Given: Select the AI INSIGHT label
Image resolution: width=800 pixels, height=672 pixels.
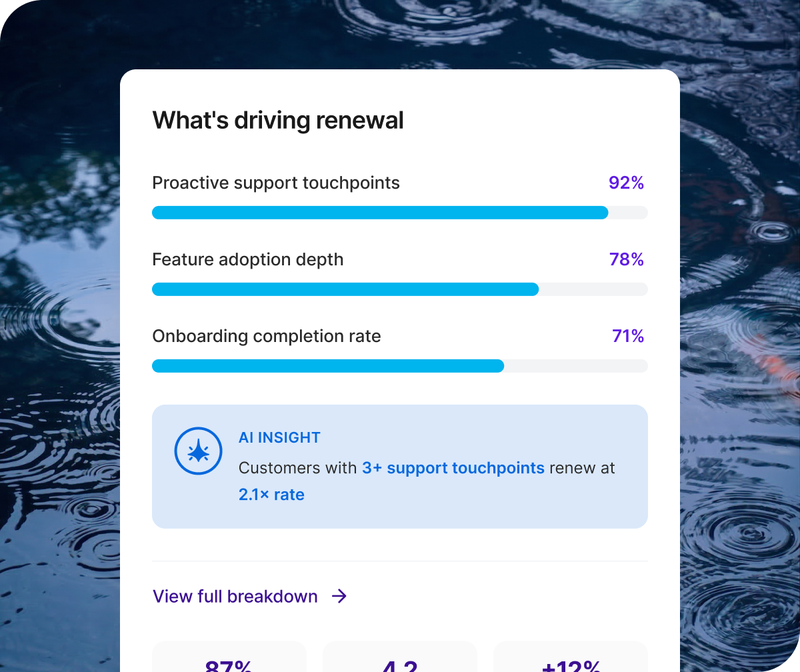Looking at the screenshot, I should coord(279,437).
